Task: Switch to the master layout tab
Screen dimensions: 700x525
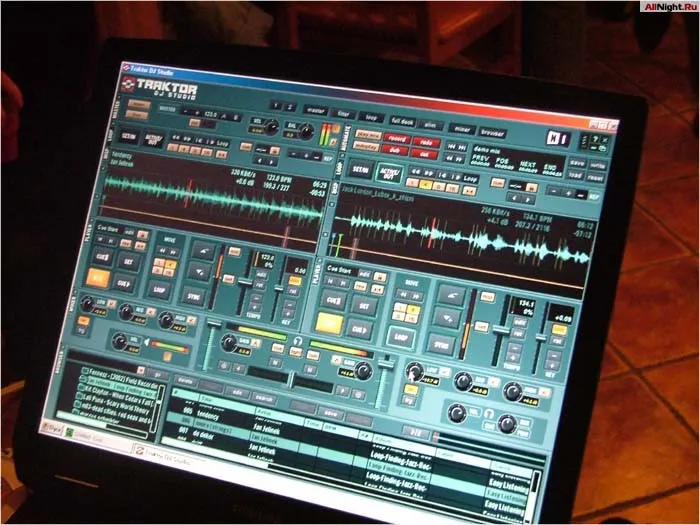Action: (315, 111)
